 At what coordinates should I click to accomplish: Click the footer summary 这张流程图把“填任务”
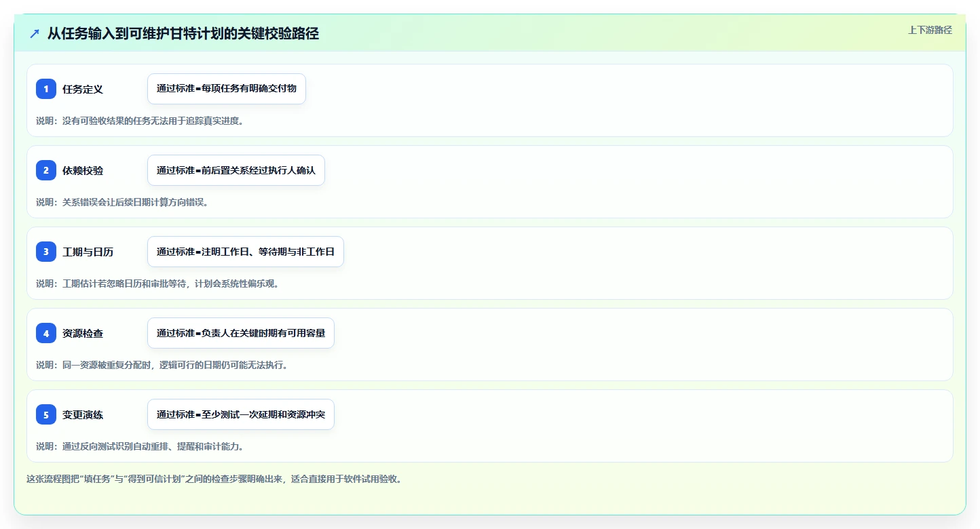214,479
